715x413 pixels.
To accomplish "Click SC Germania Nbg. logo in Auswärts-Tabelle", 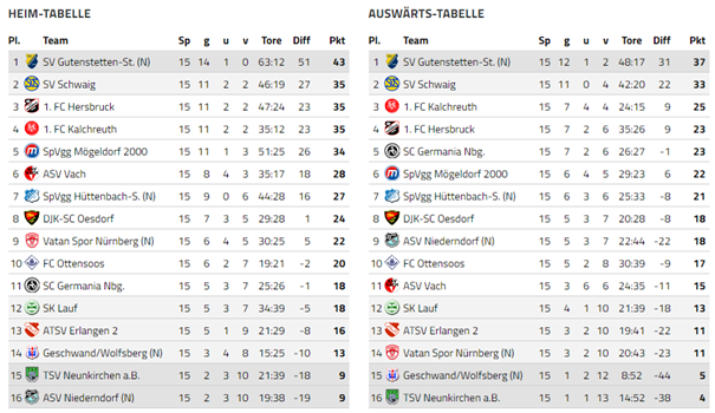I will [392, 151].
